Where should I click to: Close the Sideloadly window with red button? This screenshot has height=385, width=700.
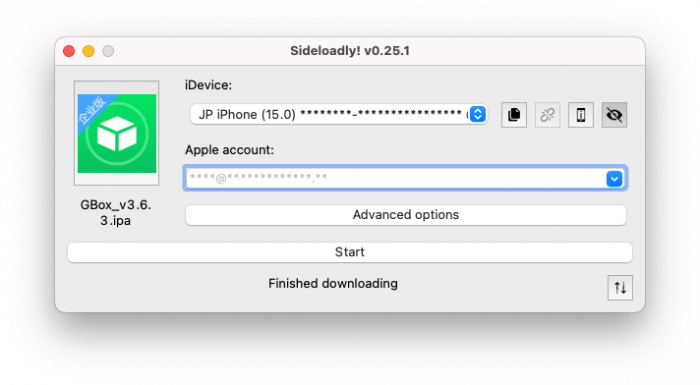point(69,51)
